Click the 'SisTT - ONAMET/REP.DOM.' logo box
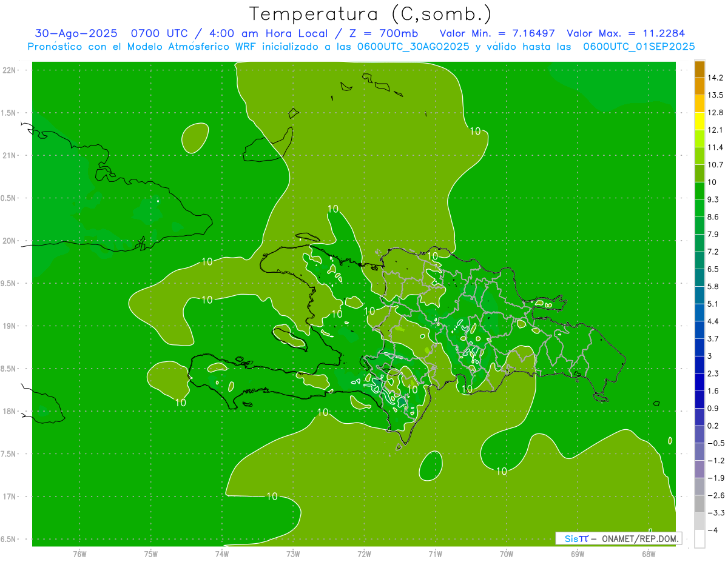 pyautogui.click(x=619, y=538)
